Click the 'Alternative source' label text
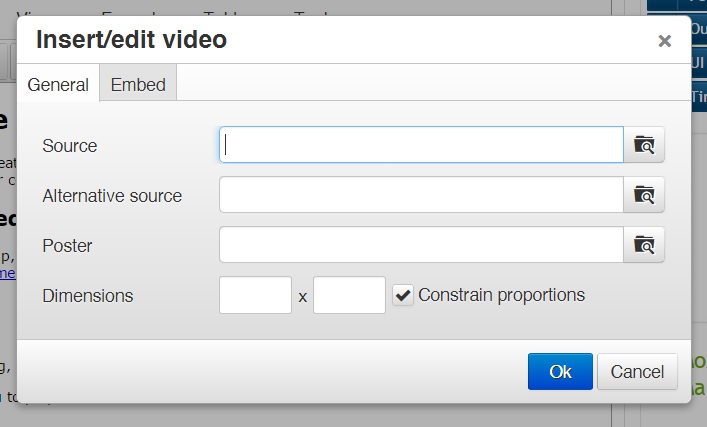Viewport: 707px width, 427px height. coord(112,196)
